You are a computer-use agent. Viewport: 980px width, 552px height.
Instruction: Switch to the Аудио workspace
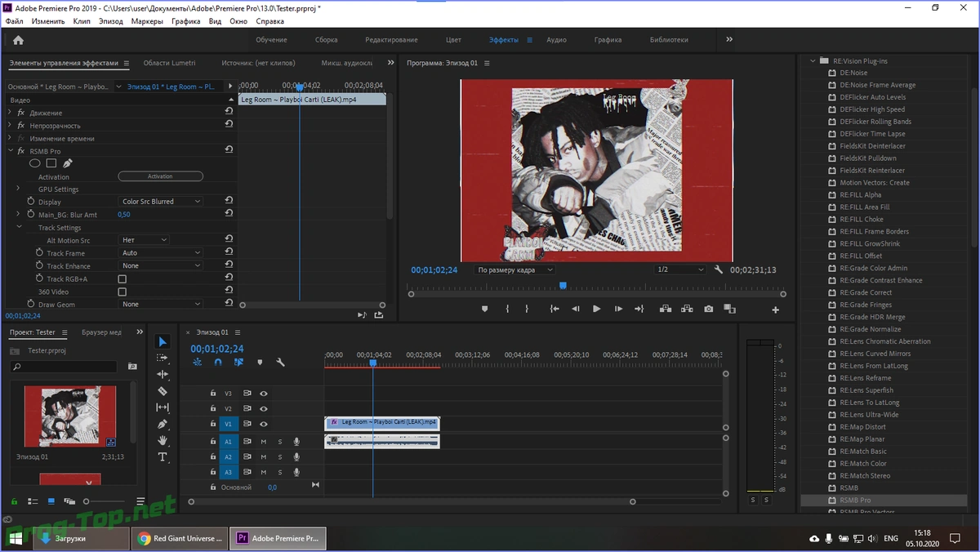[x=556, y=39]
